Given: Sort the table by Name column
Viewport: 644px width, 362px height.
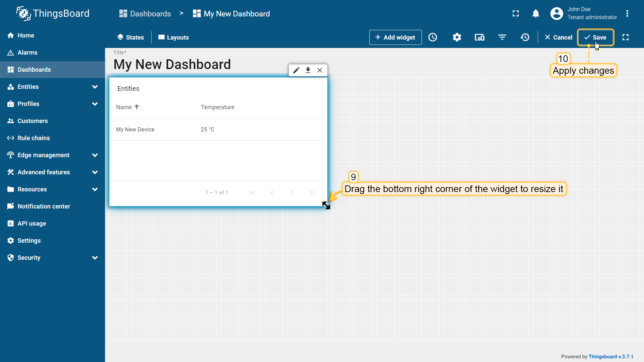Looking at the screenshot, I should (124, 107).
